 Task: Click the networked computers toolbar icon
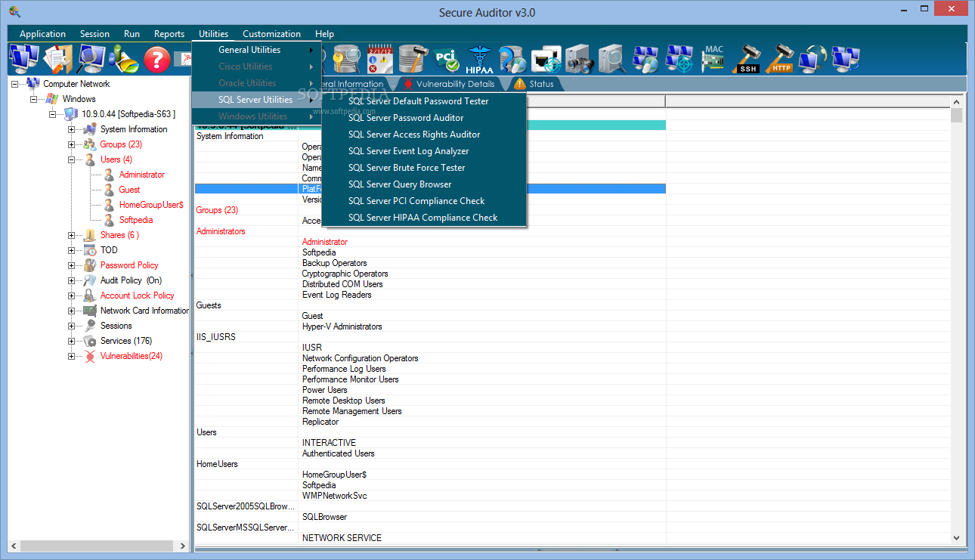[x=23, y=59]
